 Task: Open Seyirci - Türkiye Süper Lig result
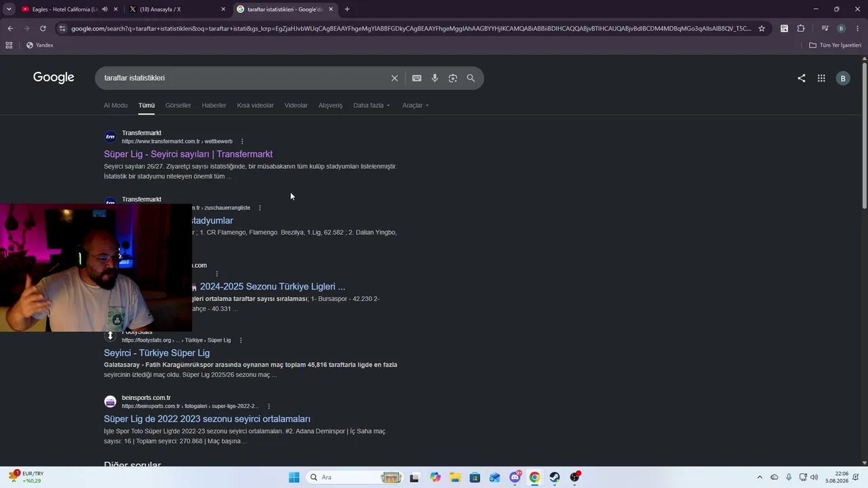[157, 353]
